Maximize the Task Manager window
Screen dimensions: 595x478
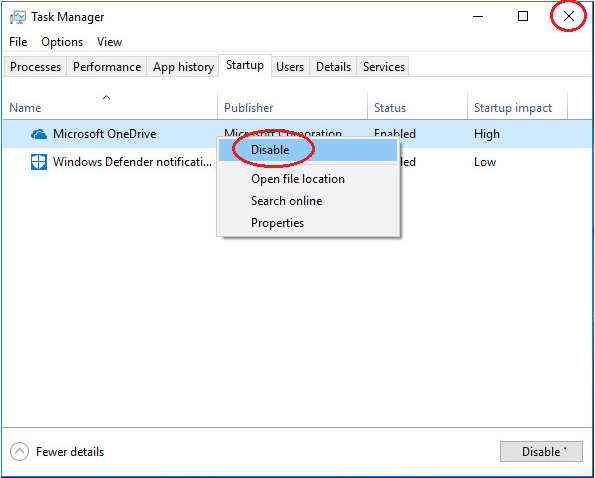[x=523, y=16]
